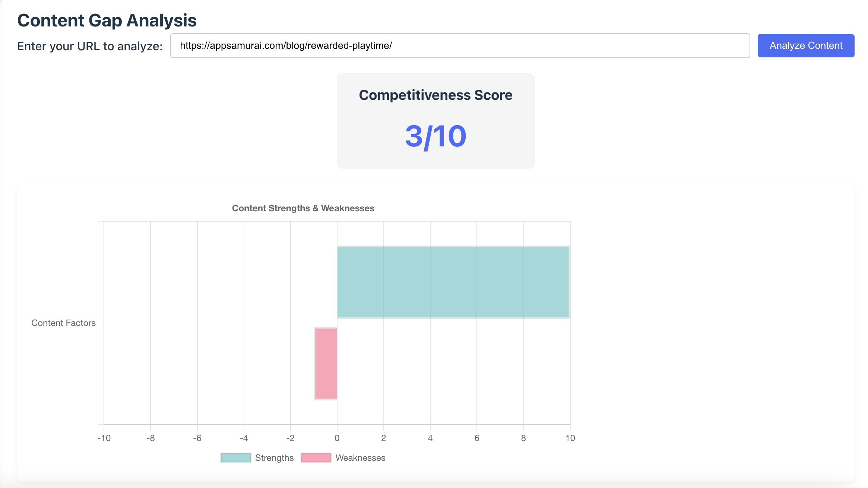868x488 pixels.
Task: Select the teal Strengths bar in chart
Action: [453, 282]
